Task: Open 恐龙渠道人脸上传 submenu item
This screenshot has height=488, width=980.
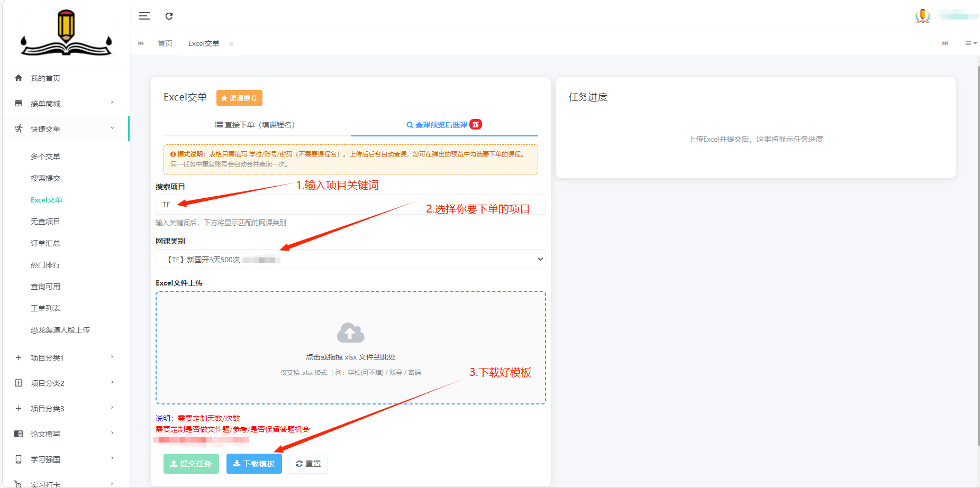Action: [60, 330]
